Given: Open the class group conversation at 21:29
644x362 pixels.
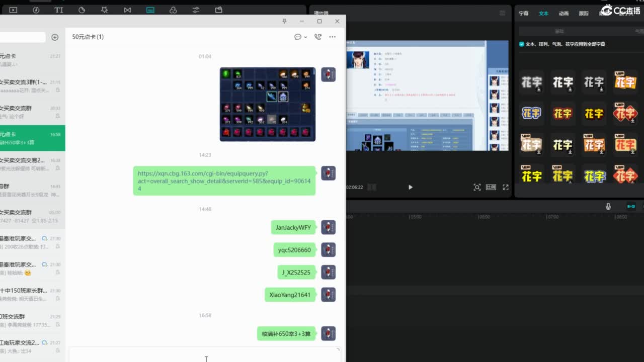Looking at the screenshot, I should click(x=32, y=321).
